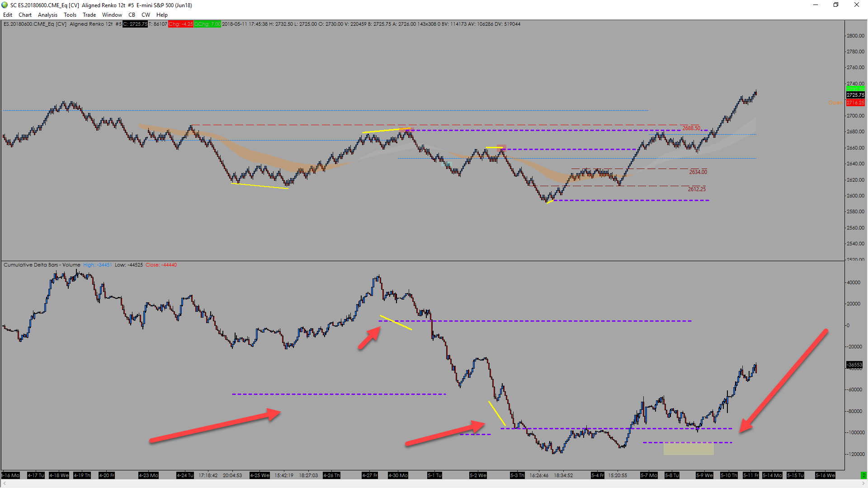Click the green '2' indicator box
Screen dimensions: 868x488
(x=863, y=475)
